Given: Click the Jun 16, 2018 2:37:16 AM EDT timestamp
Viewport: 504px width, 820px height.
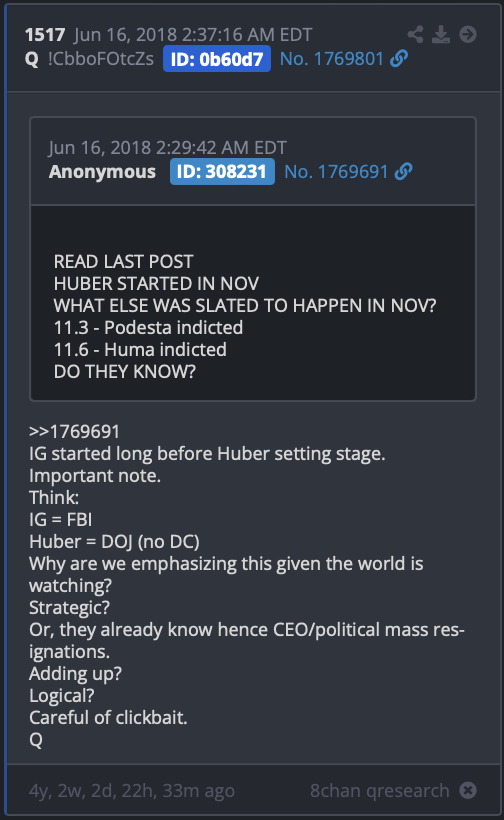Looking at the screenshot, I should (x=193, y=35).
